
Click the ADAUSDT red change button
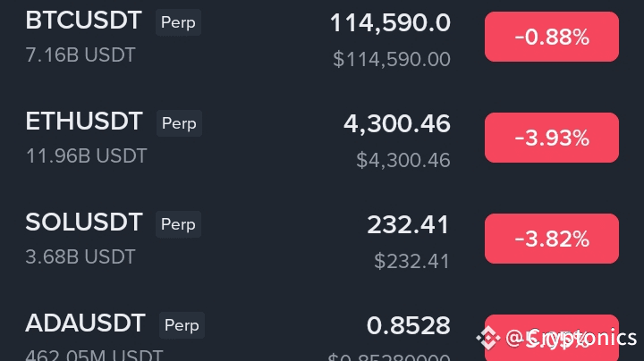551,334
